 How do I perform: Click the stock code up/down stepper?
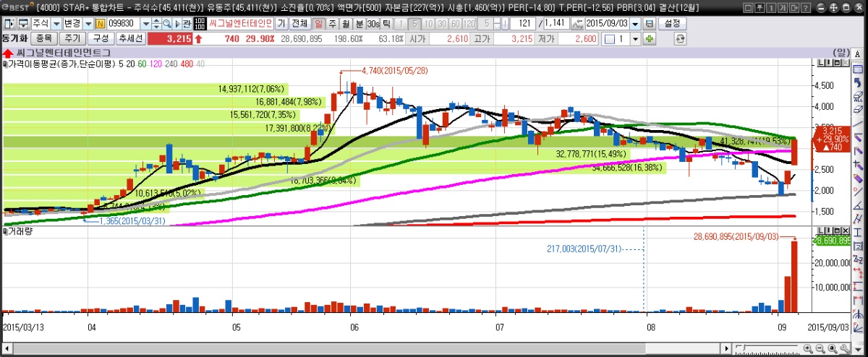point(156,23)
